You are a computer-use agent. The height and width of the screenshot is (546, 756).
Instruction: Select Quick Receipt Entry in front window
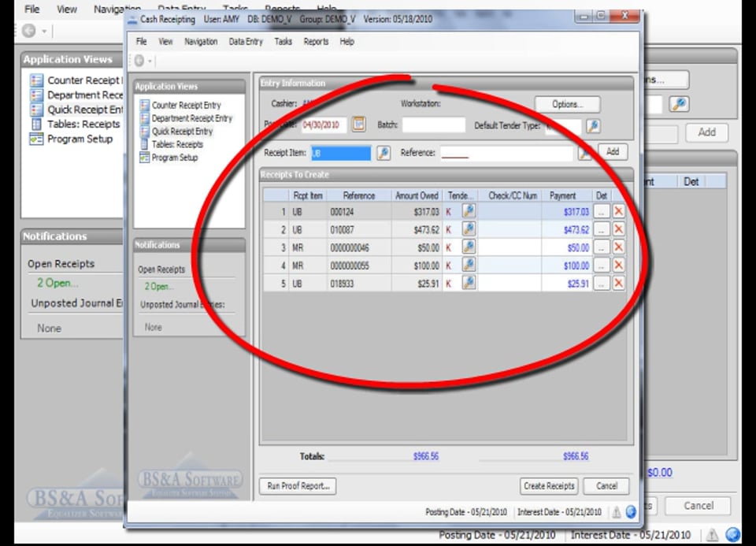coord(182,132)
